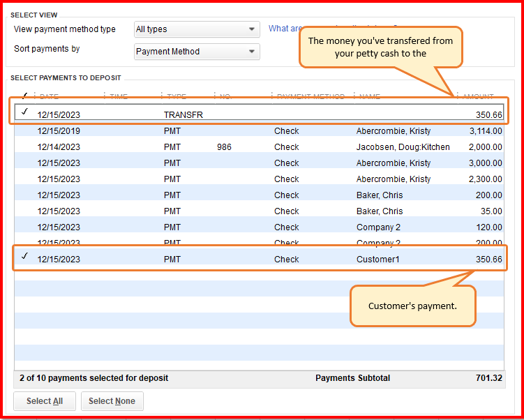524x420 pixels.
Task: Sort by the Name column header
Action: (x=369, y=97)
